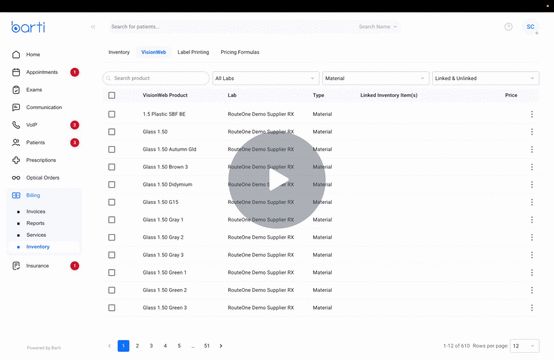Open Services under Billing
Image resolution: width=554 pixels, height=360 pixels.
[36, 235]
